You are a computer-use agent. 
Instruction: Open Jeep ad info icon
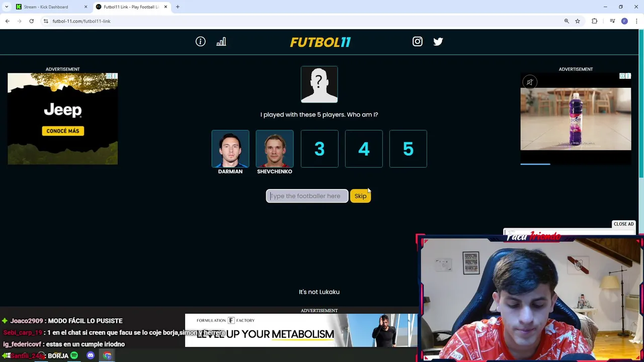coord(109,76)
